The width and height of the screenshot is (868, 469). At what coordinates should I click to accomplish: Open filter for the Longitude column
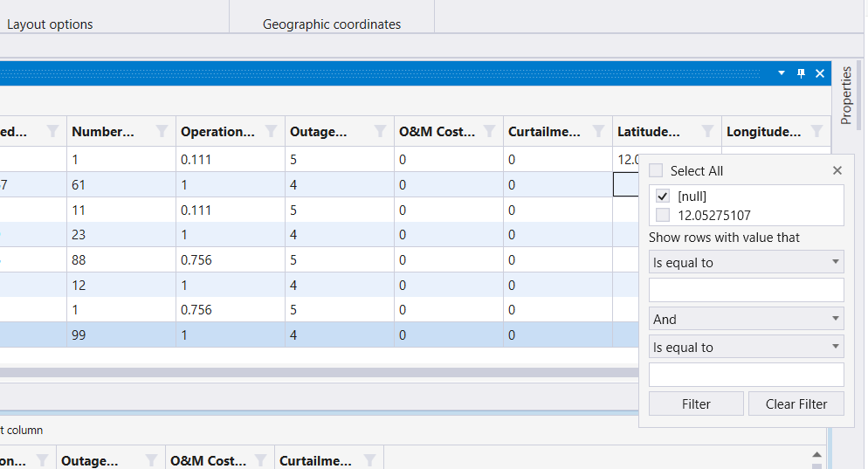point(816,131)
